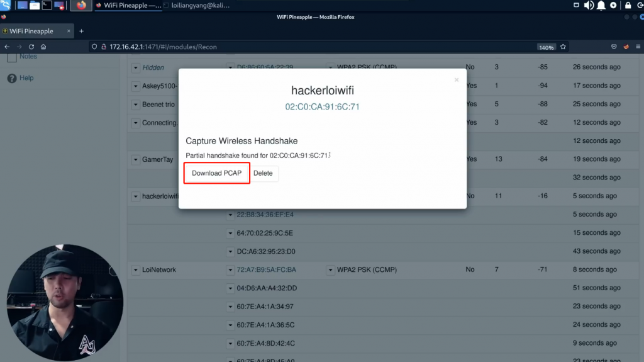Screen dimensions: 644x362
Task: Open the GamerTay network dropdown
Action: click(136, 159)
